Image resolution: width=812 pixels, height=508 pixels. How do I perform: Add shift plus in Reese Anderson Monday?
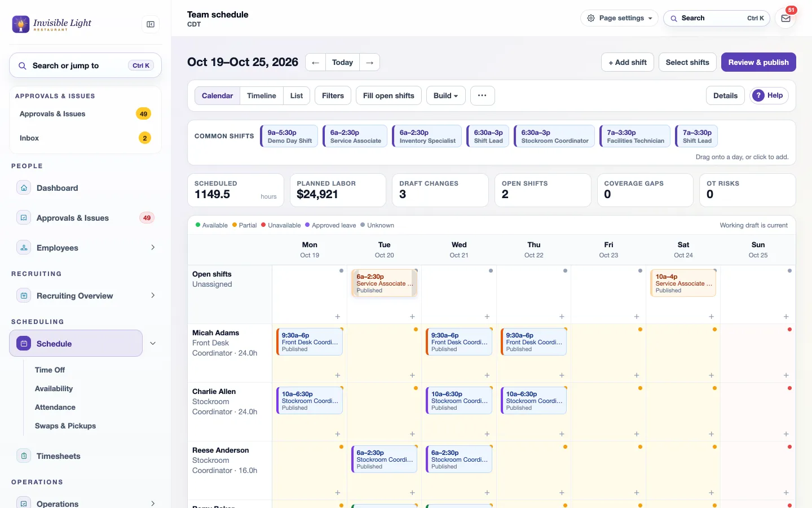click(338, 493)
